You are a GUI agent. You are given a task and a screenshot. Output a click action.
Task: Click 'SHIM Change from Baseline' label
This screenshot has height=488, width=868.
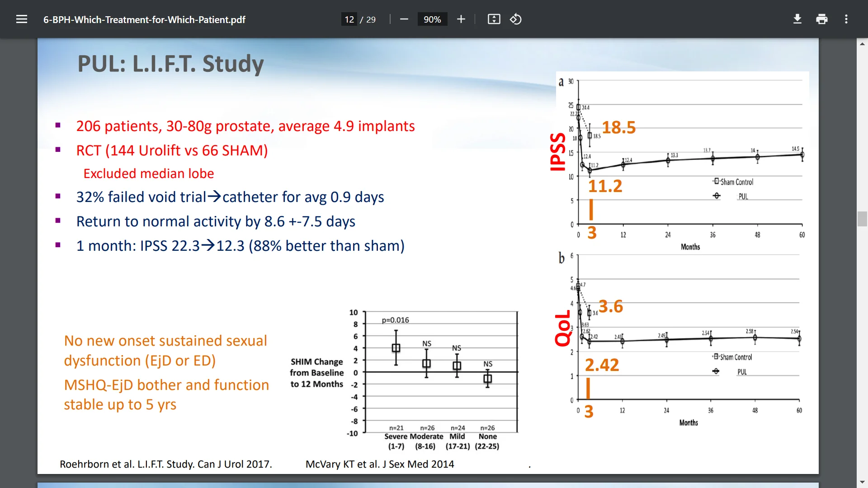(316, 373)
